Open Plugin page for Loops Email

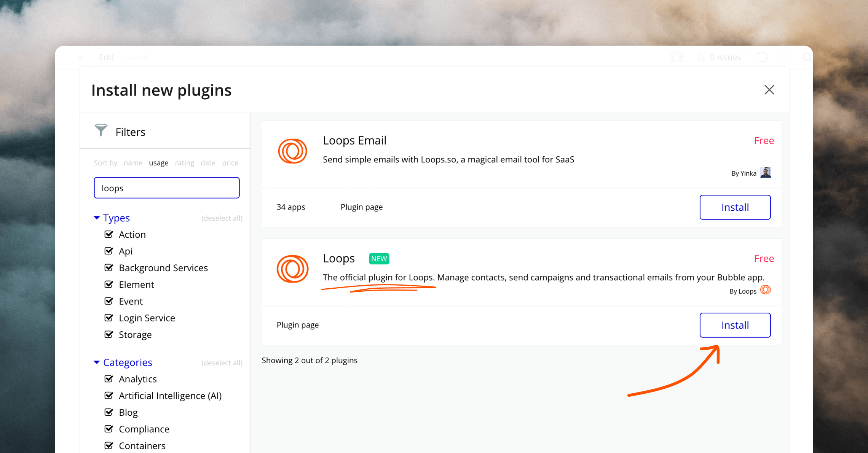pos(361,207)
